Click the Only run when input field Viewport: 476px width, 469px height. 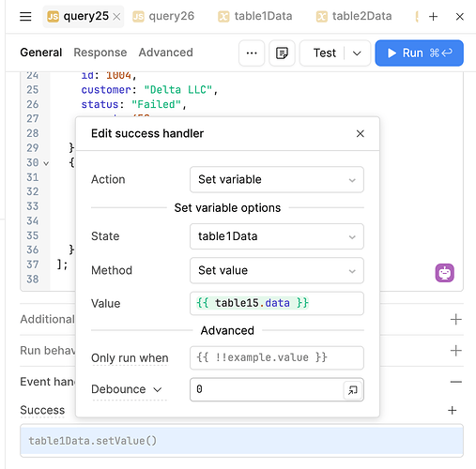point(277,357)
